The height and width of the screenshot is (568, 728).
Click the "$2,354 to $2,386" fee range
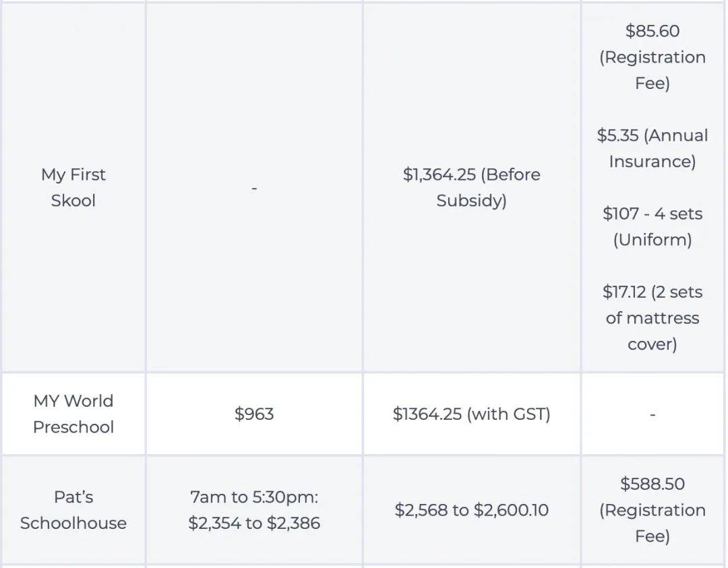point(254,523)
